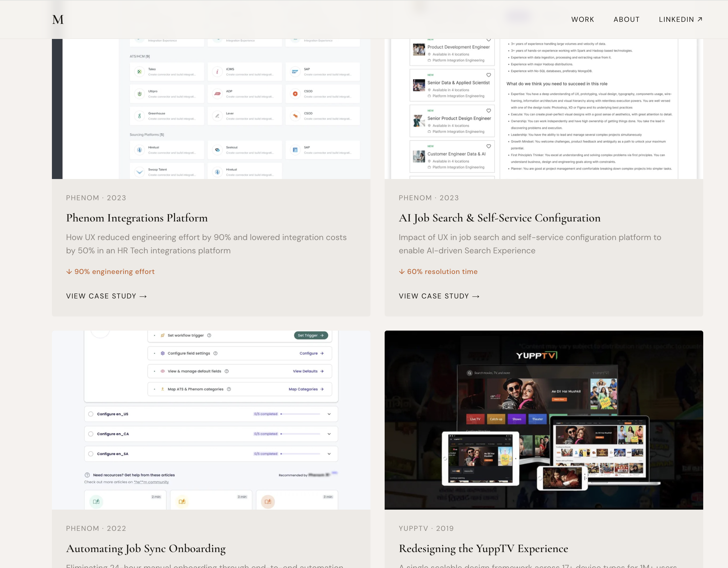Click the 'ATS/HCM [9]' section label
Screen dimensions: 728x568
click(x=140, y=56)
